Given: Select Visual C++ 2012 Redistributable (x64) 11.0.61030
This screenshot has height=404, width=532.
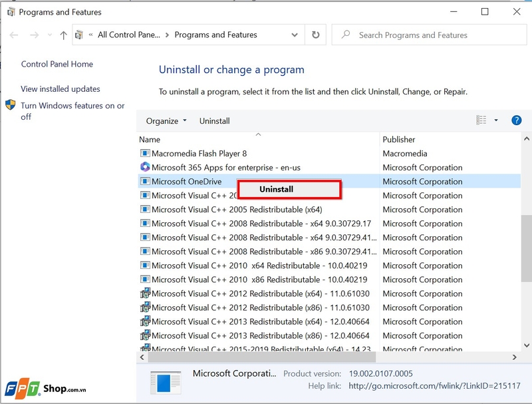Looking at the screenshot, I should (329, 294).
